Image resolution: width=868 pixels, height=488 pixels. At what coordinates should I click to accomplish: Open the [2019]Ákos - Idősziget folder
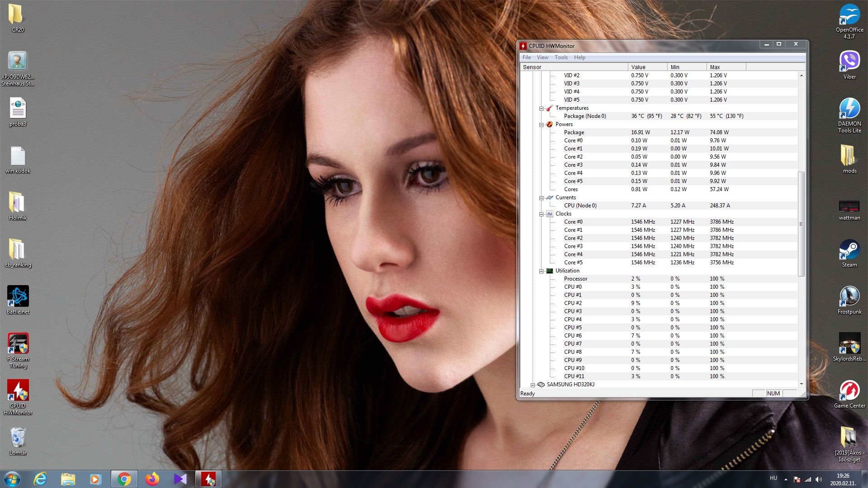point(849,445)
